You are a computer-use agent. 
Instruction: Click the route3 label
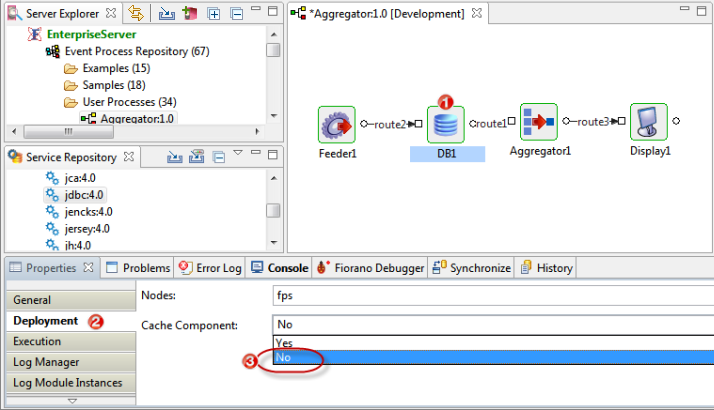pyautogui.click(x=593, y=122)
